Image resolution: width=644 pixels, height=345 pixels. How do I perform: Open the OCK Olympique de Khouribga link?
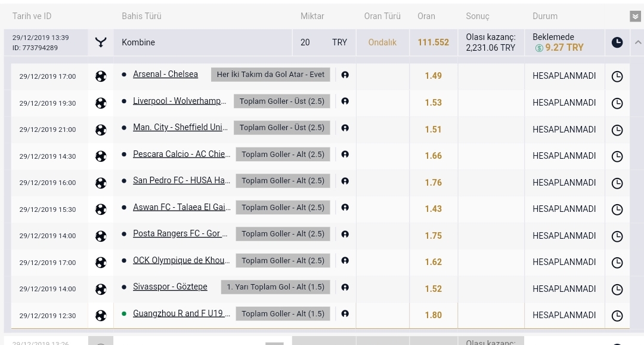tap(181, 260)
